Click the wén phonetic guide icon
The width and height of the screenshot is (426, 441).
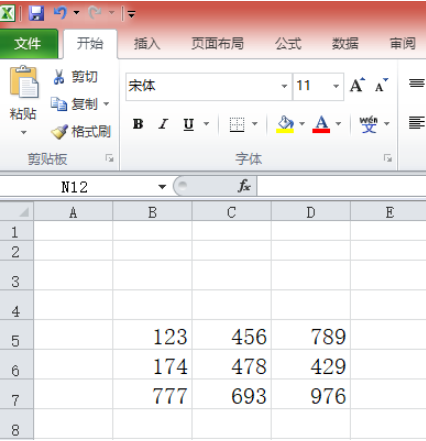[369, 124]
